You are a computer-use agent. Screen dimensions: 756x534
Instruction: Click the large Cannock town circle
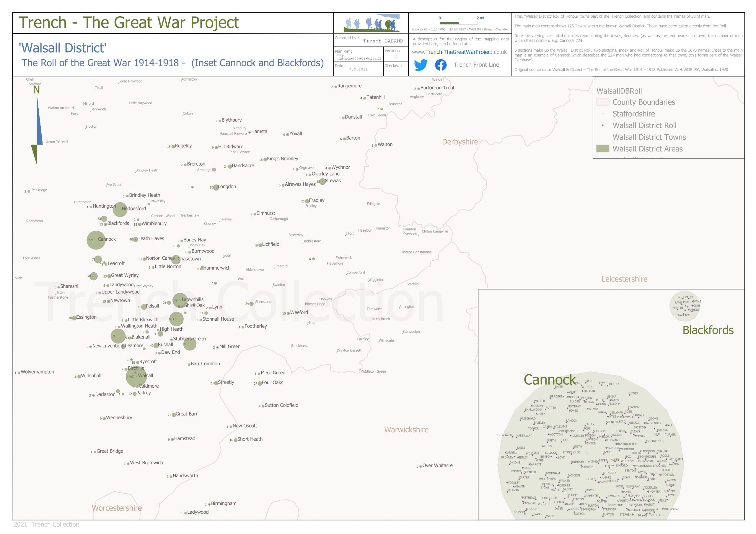click(96, 240)
